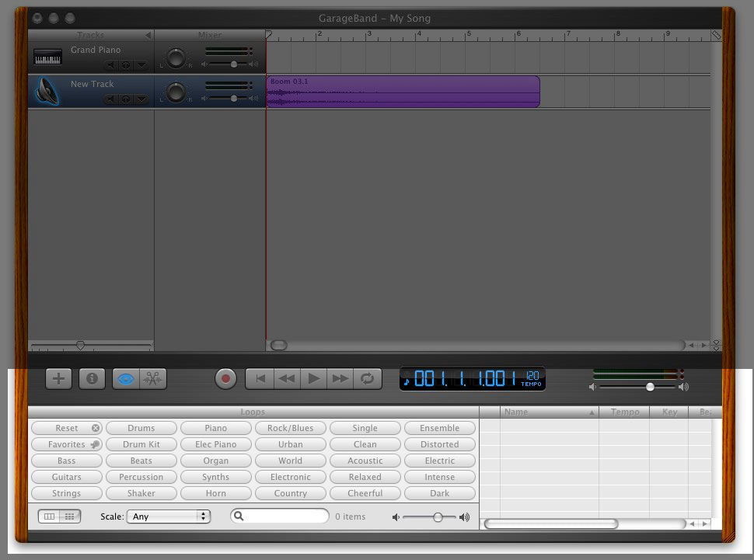Click the Grand Piano pan knob

pyautogui.click(x=176, y=57)
